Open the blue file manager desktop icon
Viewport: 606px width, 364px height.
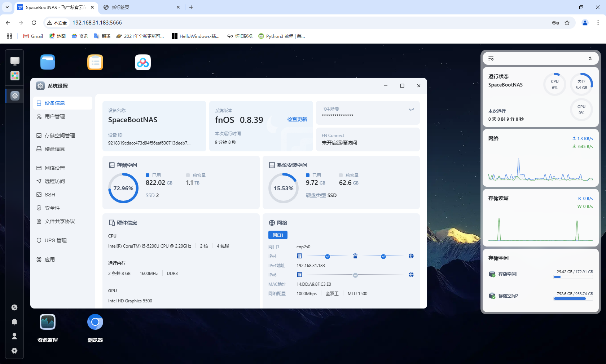[48, 62]
